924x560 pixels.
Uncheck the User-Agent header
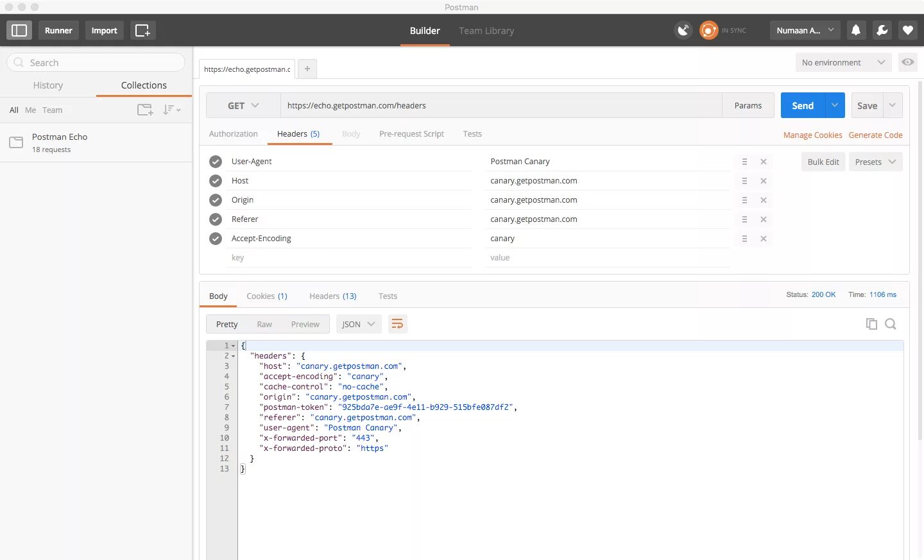[216, 162]
